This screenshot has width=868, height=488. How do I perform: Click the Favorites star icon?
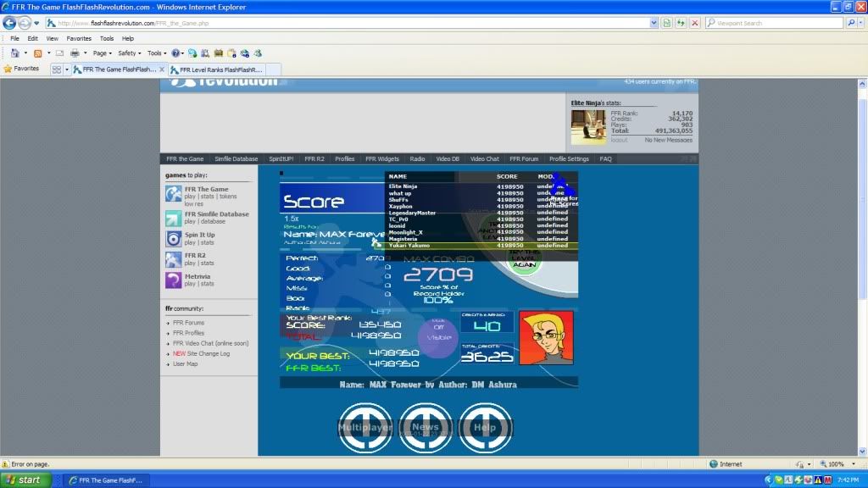pos(8,69)
